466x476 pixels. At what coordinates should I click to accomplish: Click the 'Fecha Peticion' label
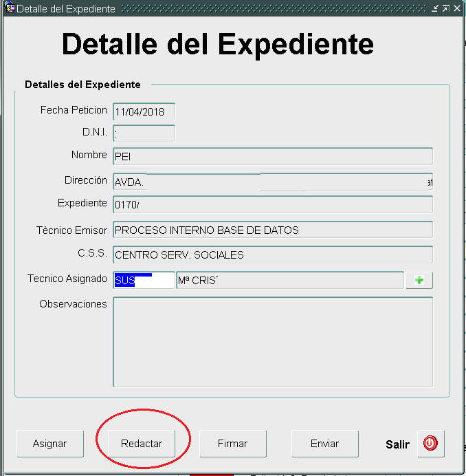tap(74, 110)
